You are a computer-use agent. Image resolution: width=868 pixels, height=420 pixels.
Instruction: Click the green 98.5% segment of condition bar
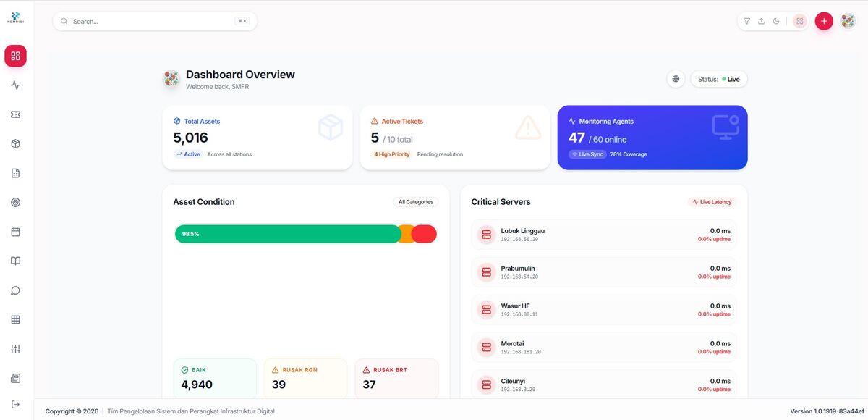(287, 234)
